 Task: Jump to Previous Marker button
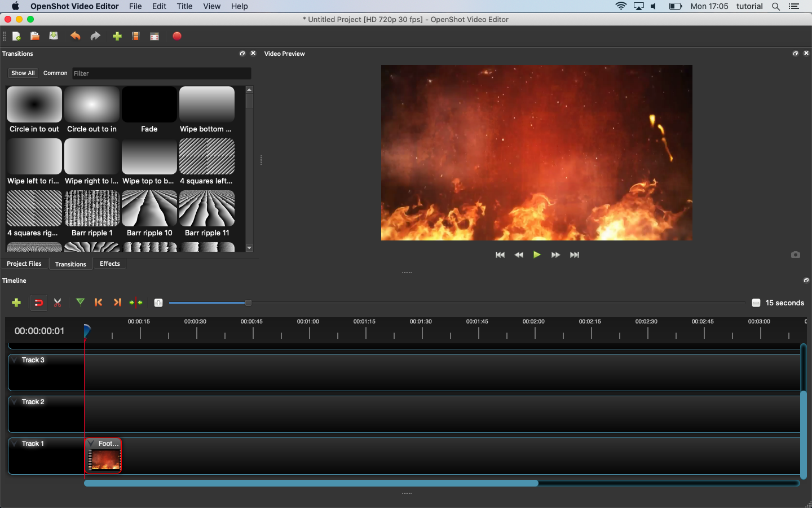pyautogui.click(x=99, y=303)
